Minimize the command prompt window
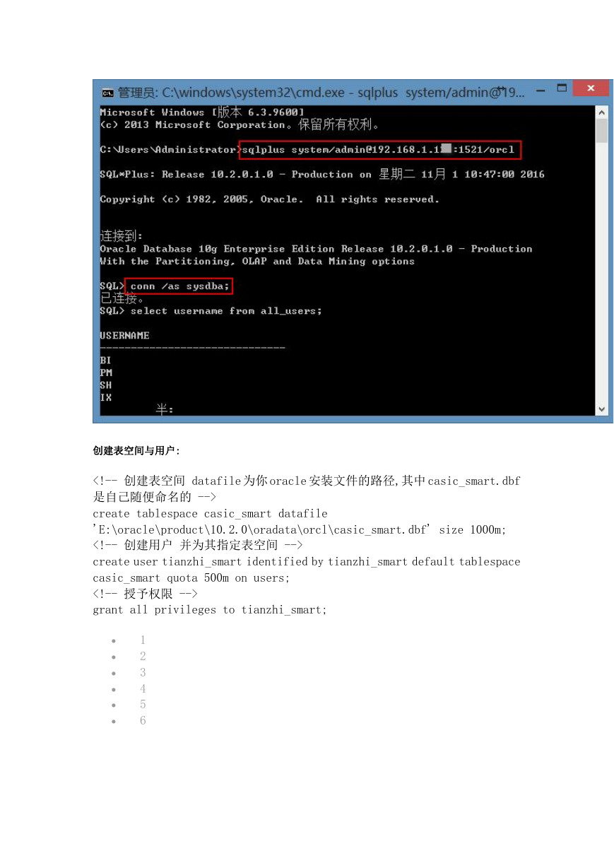The image size is (614, 868). (539, 90)
